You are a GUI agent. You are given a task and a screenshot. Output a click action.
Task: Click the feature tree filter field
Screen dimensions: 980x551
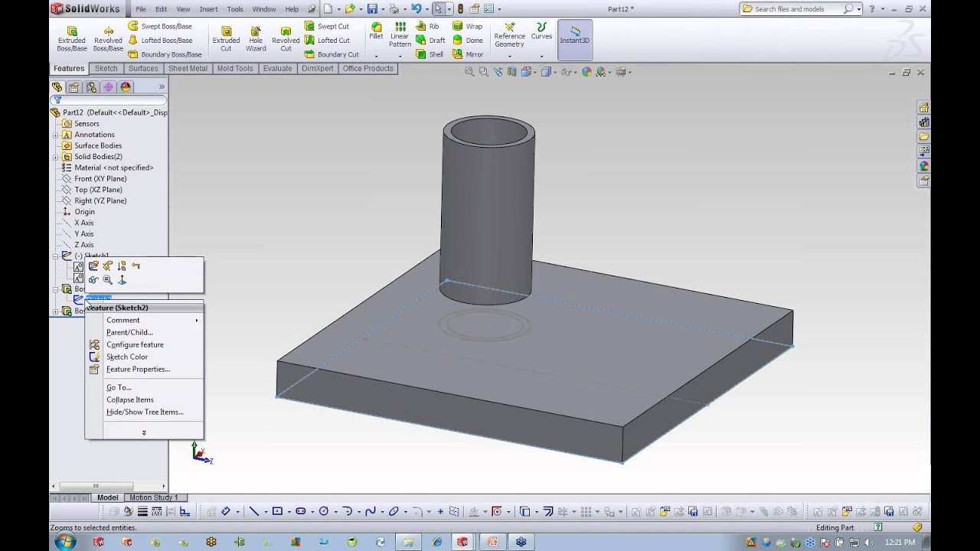coord(109,100)
